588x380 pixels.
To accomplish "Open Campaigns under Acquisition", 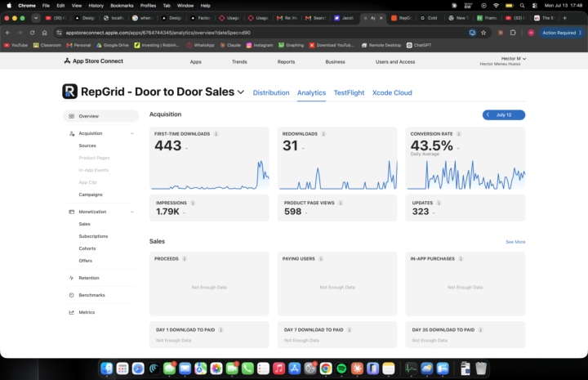I will pos(91,194).
